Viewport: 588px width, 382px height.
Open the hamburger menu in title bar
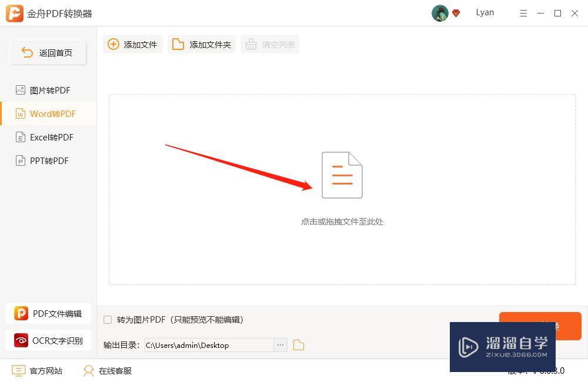[x=523, y=14]
